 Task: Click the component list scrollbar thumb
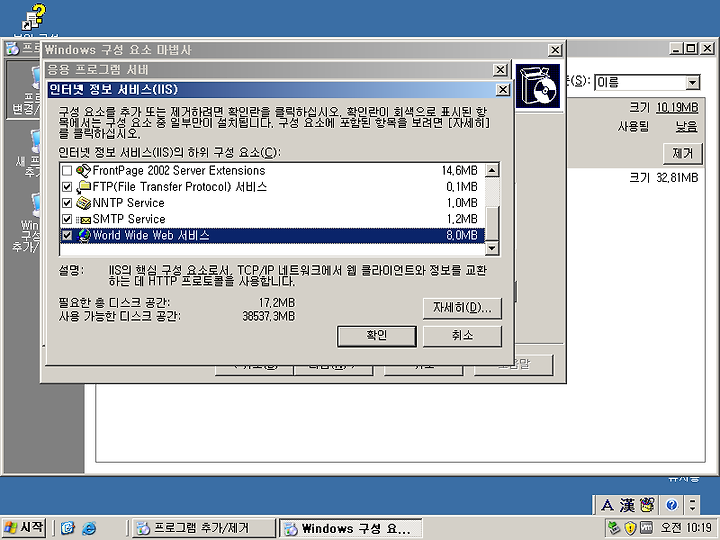(x=492, y=223)
